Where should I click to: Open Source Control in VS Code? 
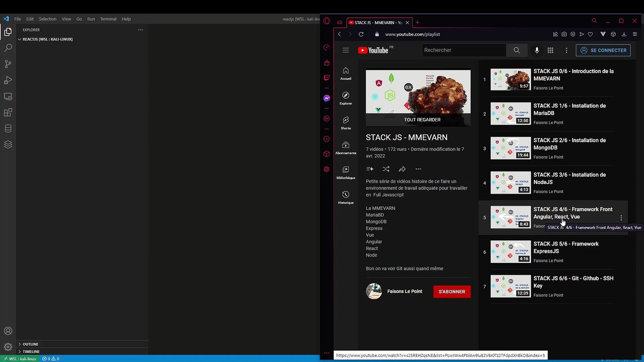[8, 64]
